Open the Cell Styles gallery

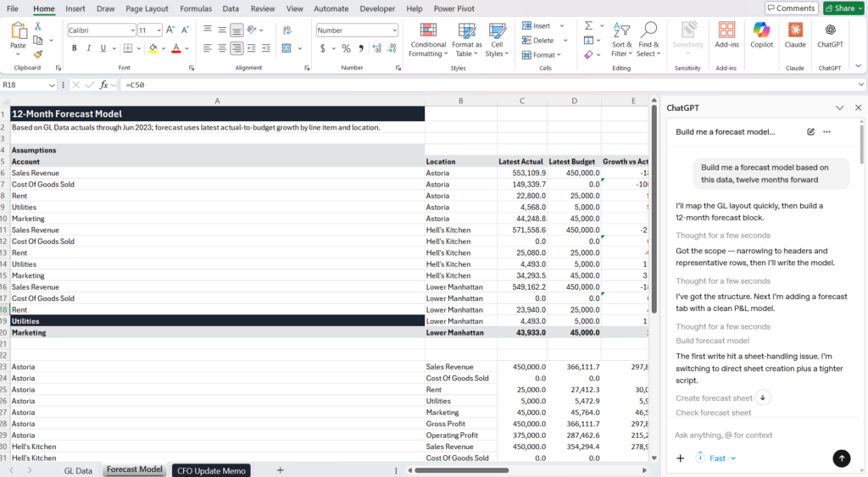point(497,39)
